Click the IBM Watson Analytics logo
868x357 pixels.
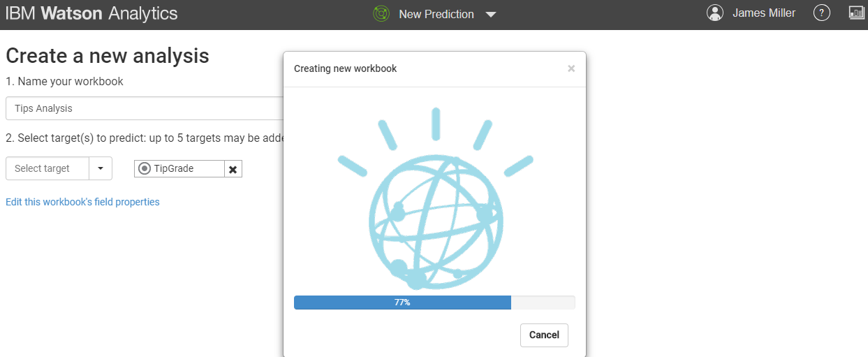point(91,13)
